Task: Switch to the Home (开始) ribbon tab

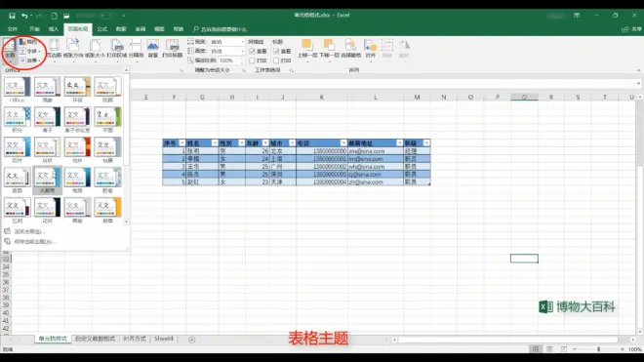Action: point(34,29)
